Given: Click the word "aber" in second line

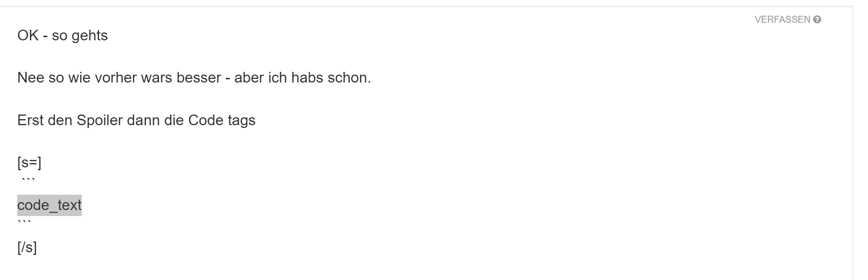Looking at the screenshot, I should pyautogui.click(x=249, y=78).
